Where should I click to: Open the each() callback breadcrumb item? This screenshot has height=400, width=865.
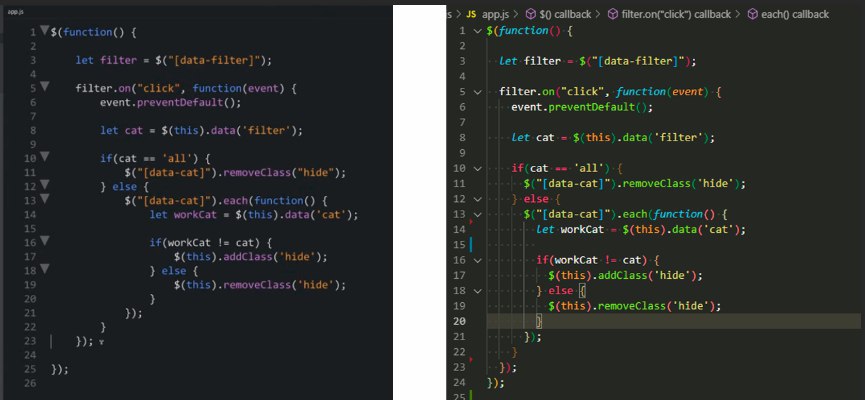pos(794,14)
